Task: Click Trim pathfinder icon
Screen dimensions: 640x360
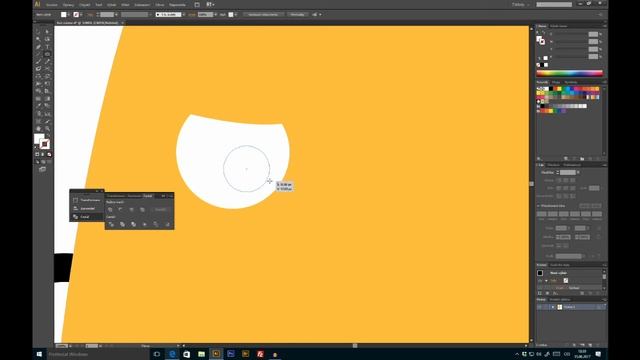Action: point(122,224)
